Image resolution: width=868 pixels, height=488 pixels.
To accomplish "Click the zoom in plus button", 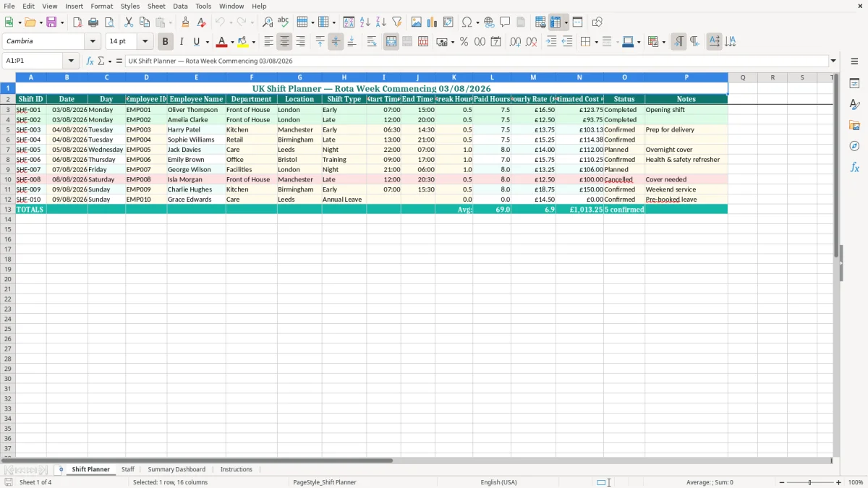I will (839, 482).
